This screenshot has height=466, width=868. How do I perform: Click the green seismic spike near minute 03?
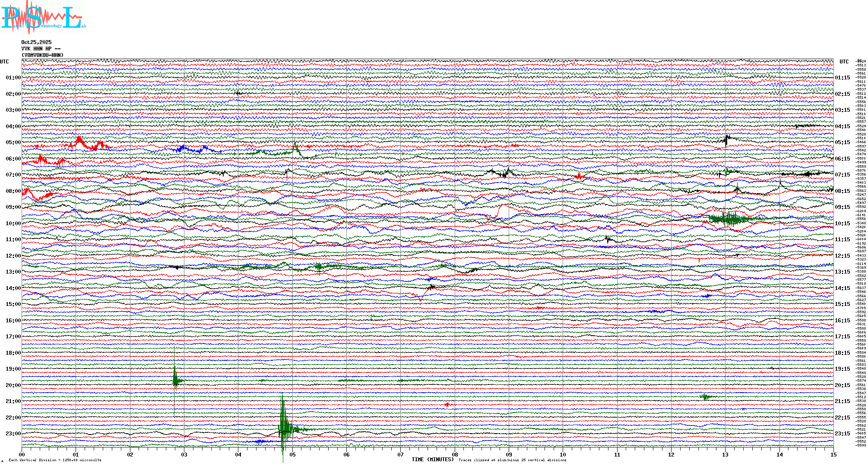pyautogui.click(x=175, y=380)
